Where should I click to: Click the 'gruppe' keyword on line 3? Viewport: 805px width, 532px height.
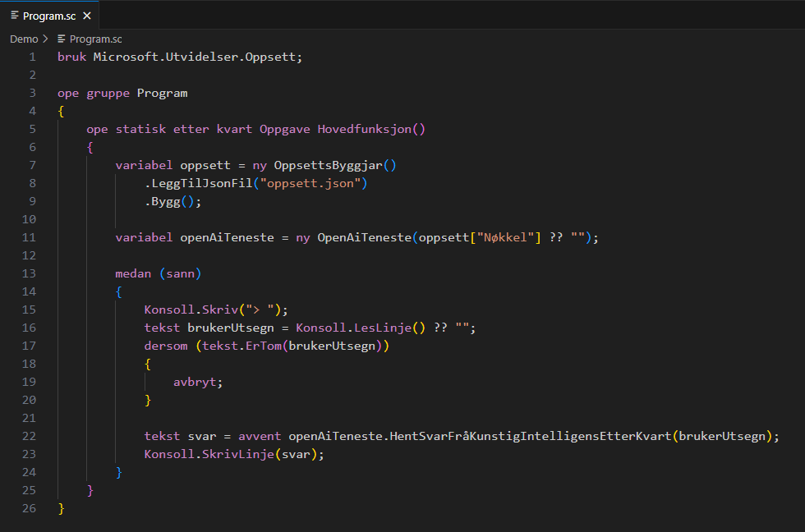click(108, 94)
